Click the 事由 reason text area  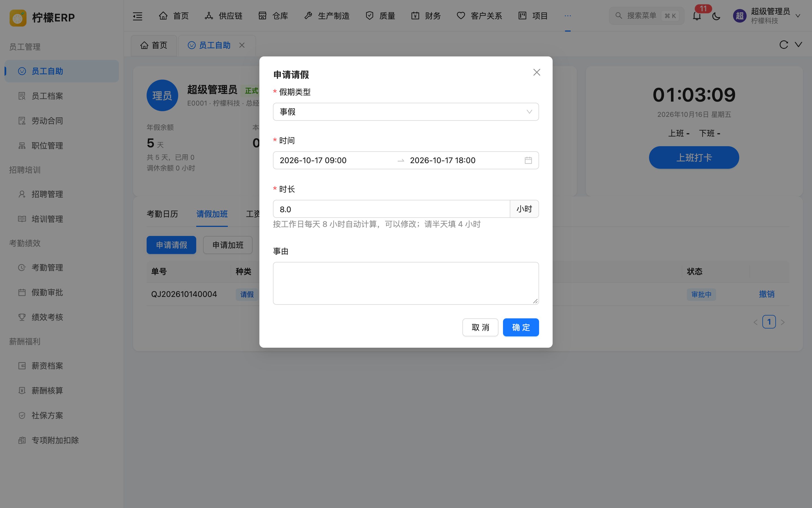pyautogui.click(x=406, y=283)
